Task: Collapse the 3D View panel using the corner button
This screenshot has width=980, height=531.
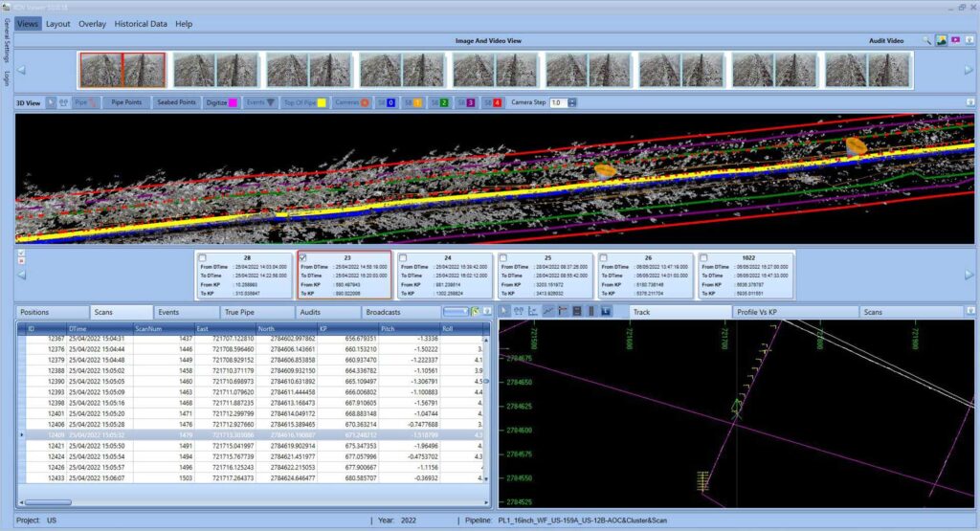Action: 969,102
